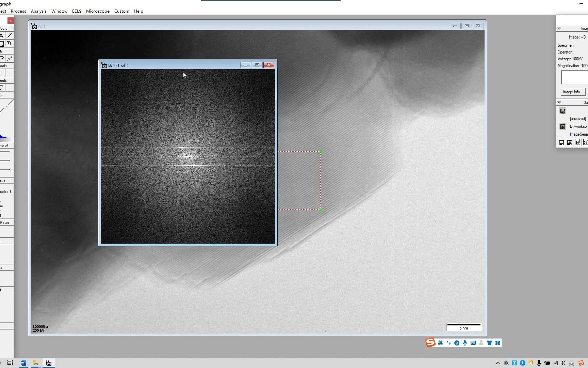This screenshot has width=588, height=368.
Task: Open the Microscope menu
Action: pos(98,11)
